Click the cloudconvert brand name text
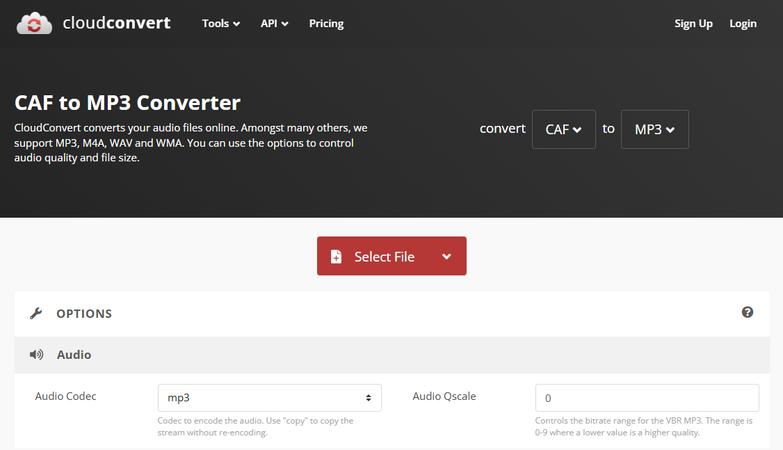Image resolution: width=783 pixels, height=450 pixels. click(x=116, y=23)
